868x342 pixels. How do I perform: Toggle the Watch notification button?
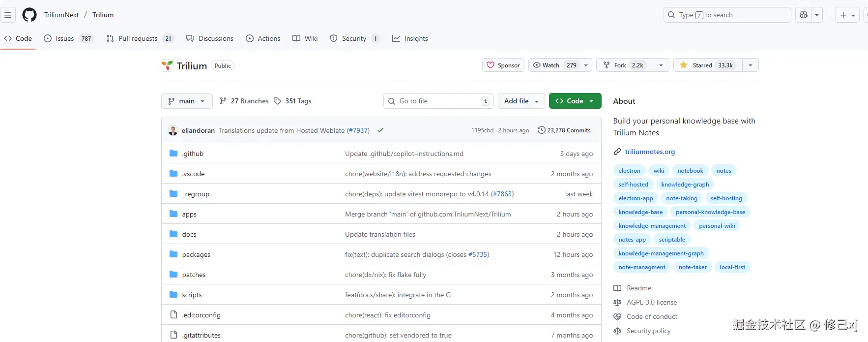pos(554,65)
